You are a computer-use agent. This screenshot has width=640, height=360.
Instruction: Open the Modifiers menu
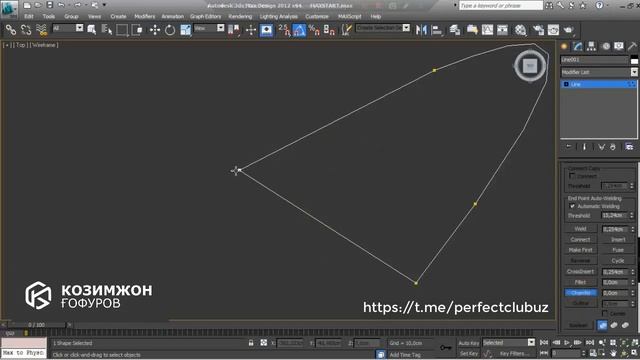(144, 16)
